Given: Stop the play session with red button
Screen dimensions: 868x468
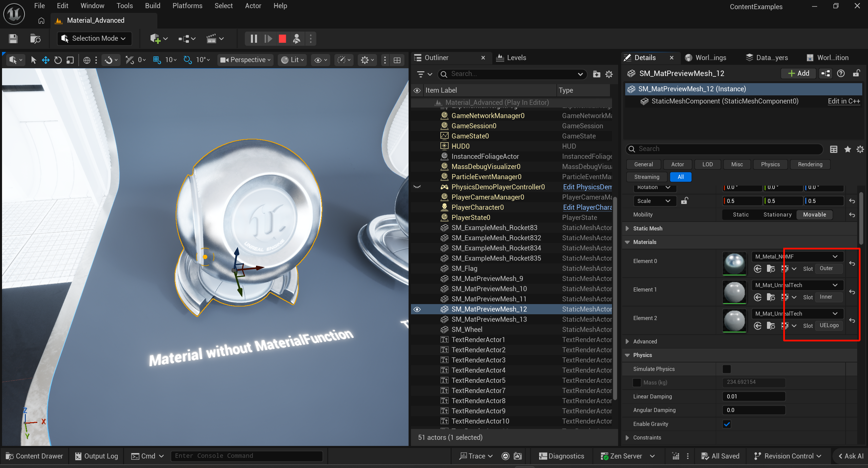Looking at the screenshot, I should point(282,39).
